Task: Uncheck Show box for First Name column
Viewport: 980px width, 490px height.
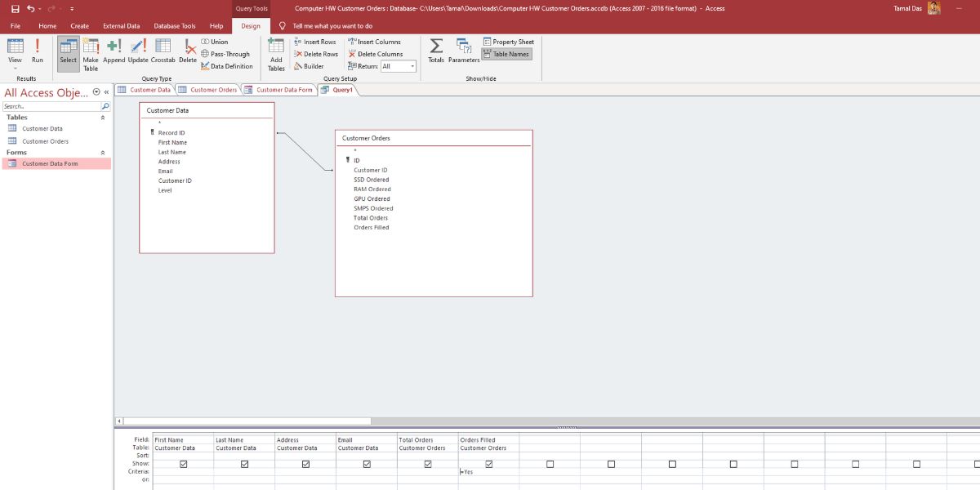Action: pyautogui.click(x=183, y=464)
